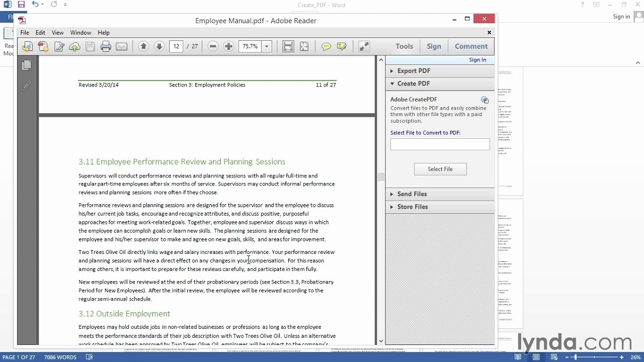Viewport: 644px width, 362px height.
Task: Click 7086 WORDS in Word status bar
Action: 60,357
